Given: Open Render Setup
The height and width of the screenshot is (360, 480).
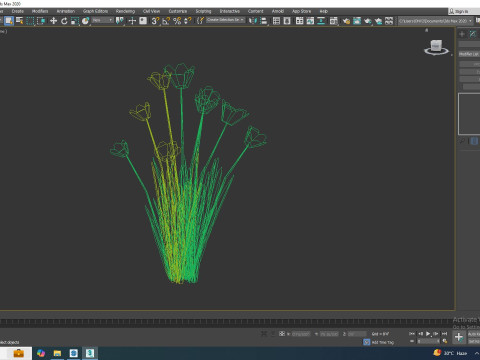Looking at the screenshot, I should [x=346, y=21].
